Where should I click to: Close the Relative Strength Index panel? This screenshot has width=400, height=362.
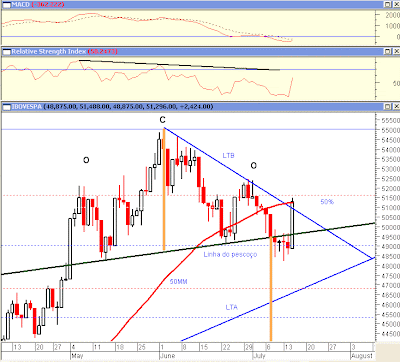396,52
